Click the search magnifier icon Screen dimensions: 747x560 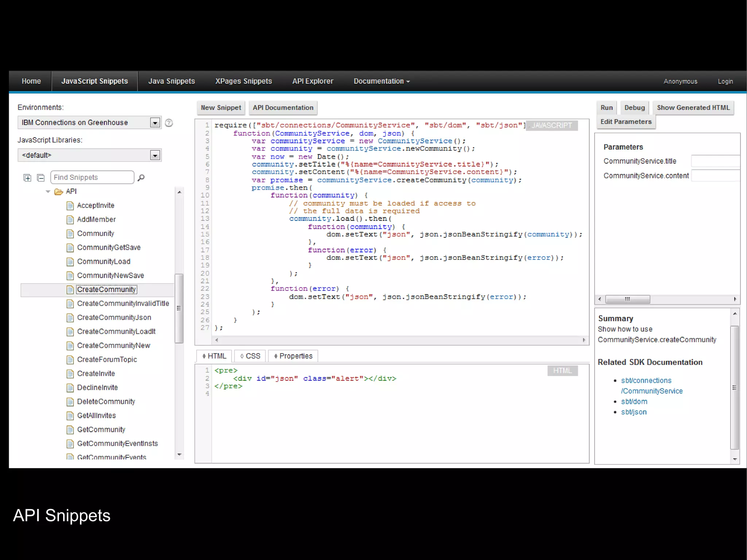(141, 178)
